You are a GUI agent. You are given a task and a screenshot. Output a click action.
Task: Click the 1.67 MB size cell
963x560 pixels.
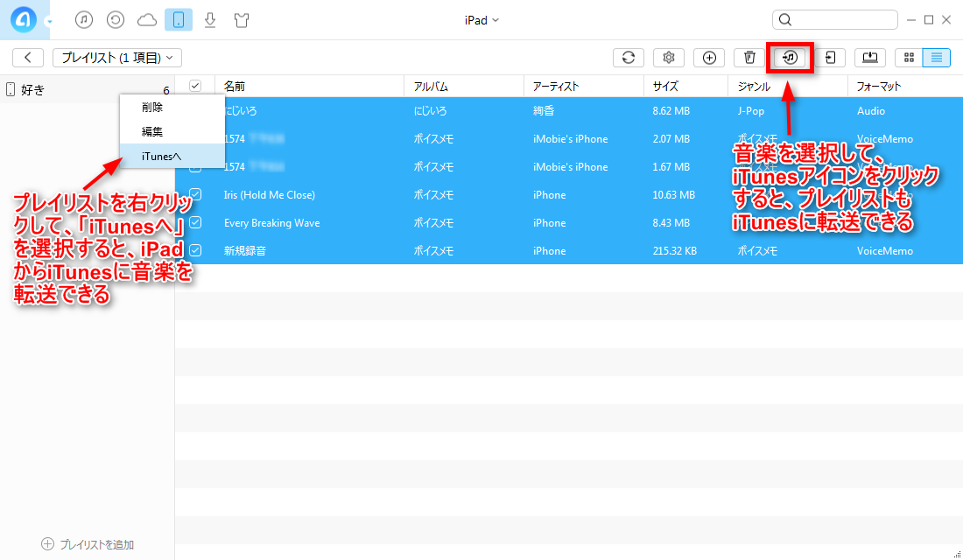pos(671,167)
